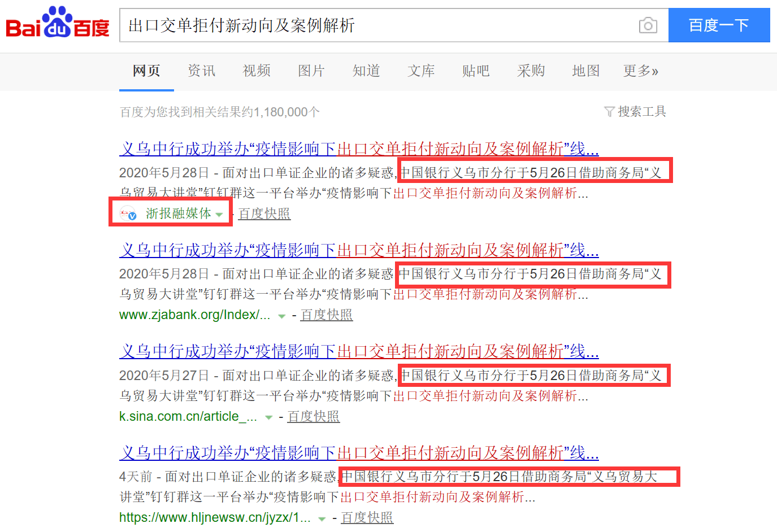
Task: Open 百度快照 for k.sina.com.cn result
Action: tap(314, 416)
